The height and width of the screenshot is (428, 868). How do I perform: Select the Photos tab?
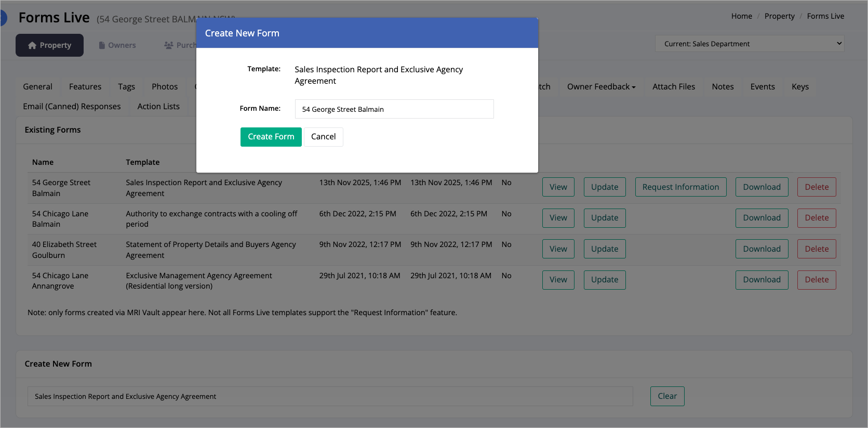165,87
